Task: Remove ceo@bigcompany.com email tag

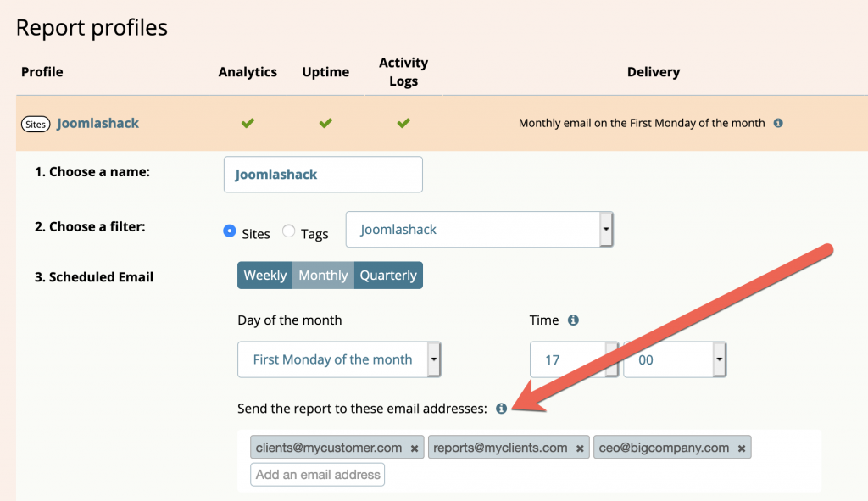Action: [741, 448]
